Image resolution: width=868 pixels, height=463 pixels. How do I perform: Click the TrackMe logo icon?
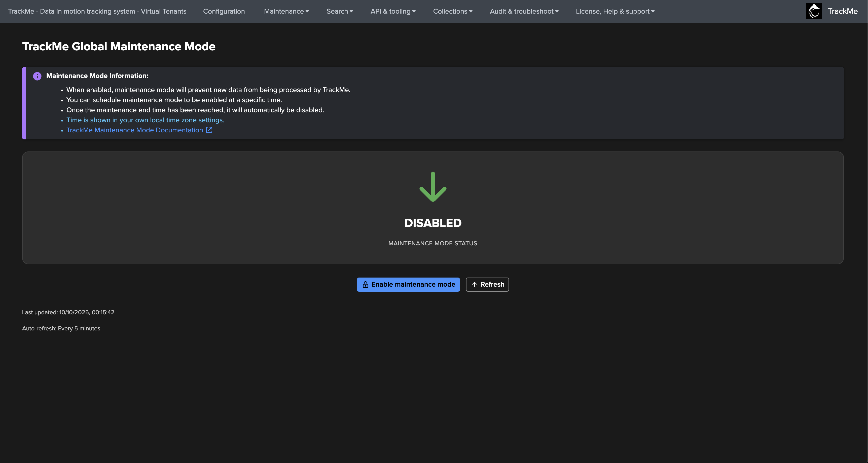(x=813, y=11)
